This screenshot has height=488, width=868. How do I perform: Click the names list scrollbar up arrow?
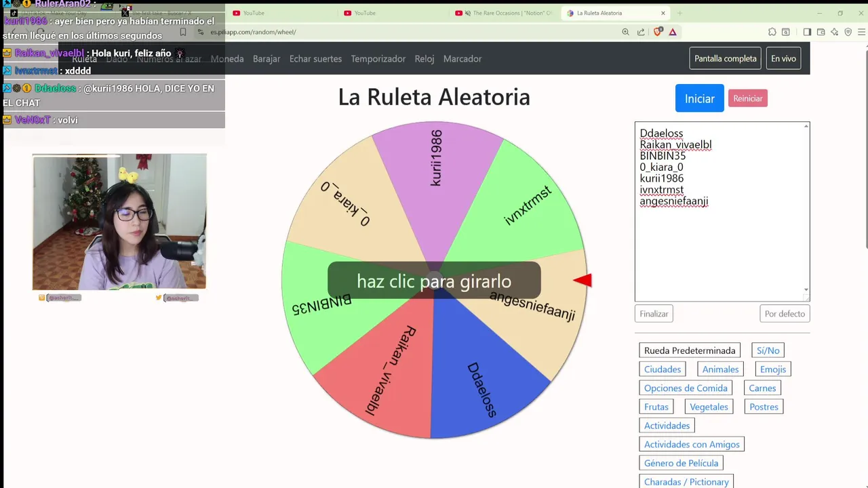coord(806,126)
